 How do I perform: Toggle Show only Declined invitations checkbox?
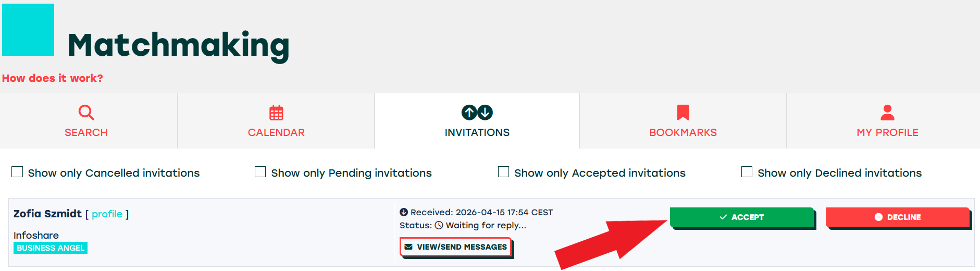click(x=747, y=172)
